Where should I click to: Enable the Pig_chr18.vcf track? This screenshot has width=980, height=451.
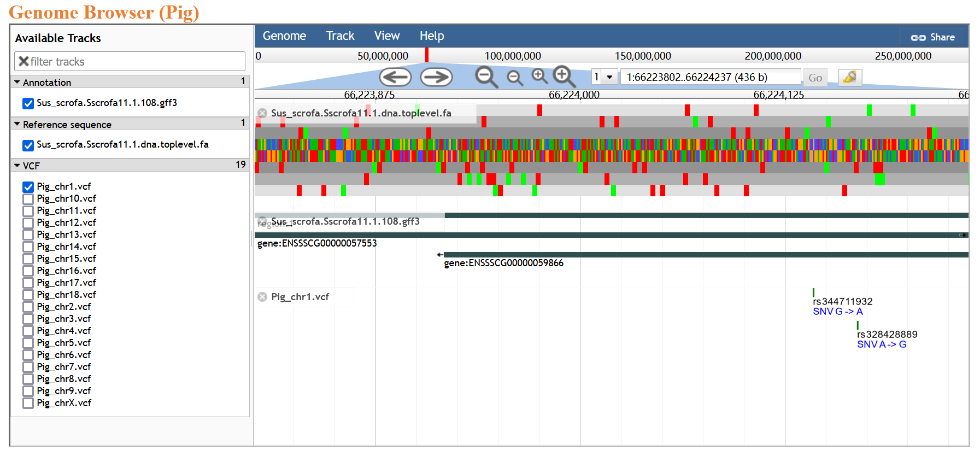(x=28, y=295)
